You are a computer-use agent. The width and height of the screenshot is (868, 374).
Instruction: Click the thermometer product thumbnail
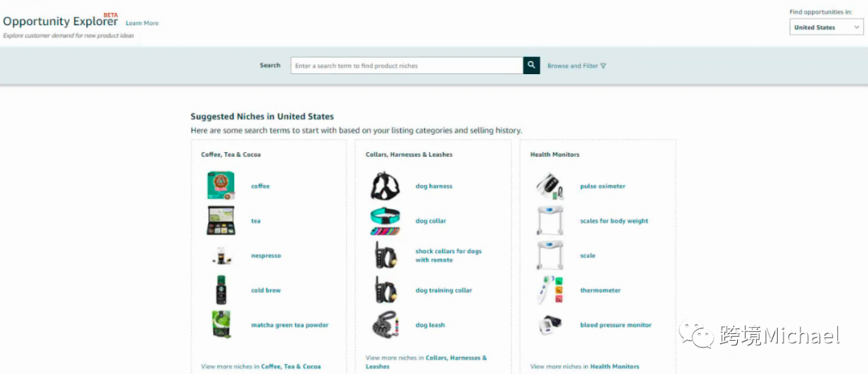(551, 290)
